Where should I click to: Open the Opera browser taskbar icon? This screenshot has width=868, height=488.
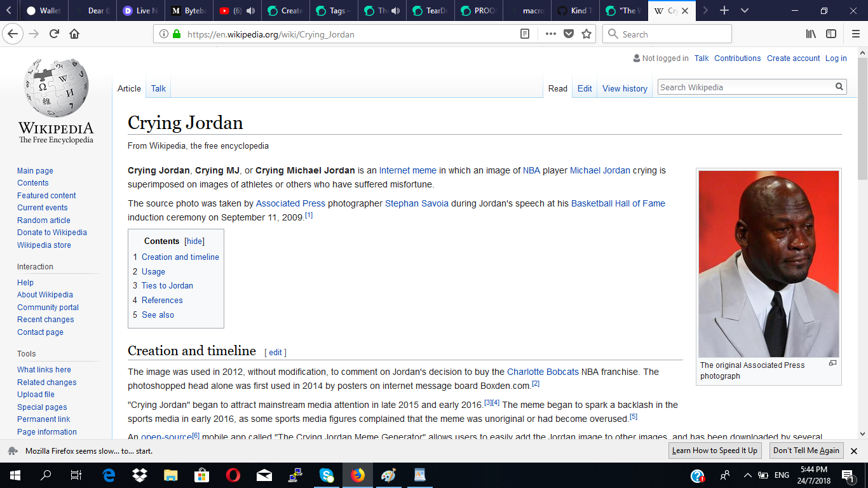(x=233, y=475)
